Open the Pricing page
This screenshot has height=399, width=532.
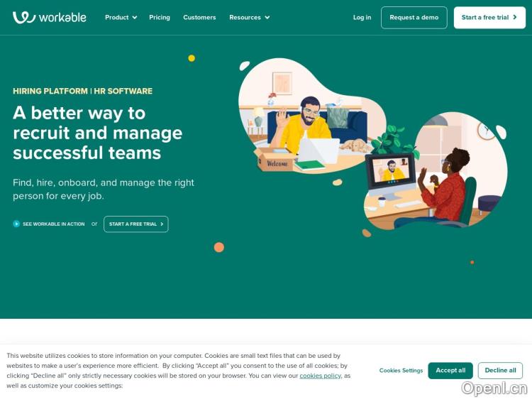coord(160,17)
